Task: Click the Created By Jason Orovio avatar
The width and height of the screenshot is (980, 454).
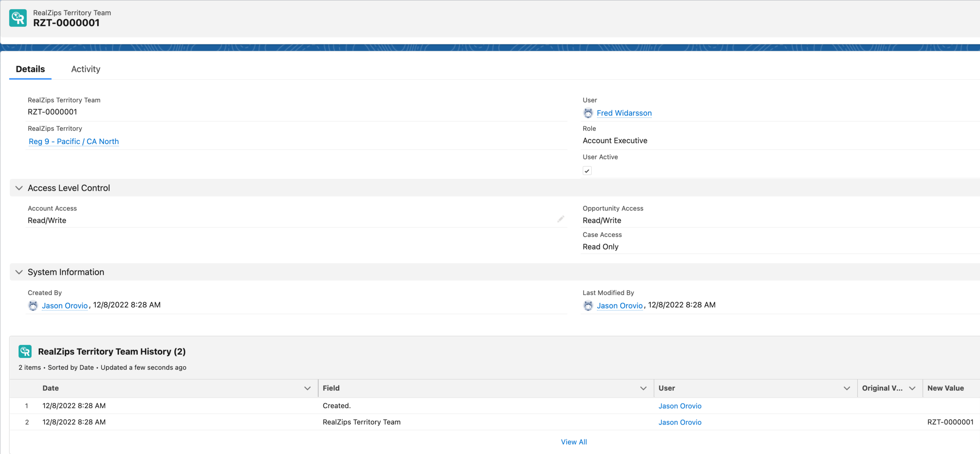Action: (x=33, y=305)
